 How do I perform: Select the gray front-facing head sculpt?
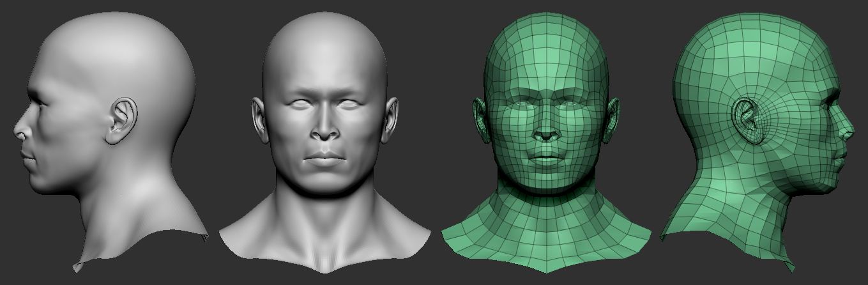[x=324, y=143]
